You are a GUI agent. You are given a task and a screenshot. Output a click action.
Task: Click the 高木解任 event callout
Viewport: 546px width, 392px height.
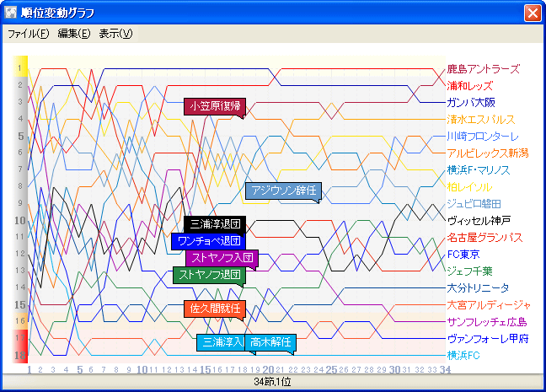pyautogui.click(x=270, y=342)
